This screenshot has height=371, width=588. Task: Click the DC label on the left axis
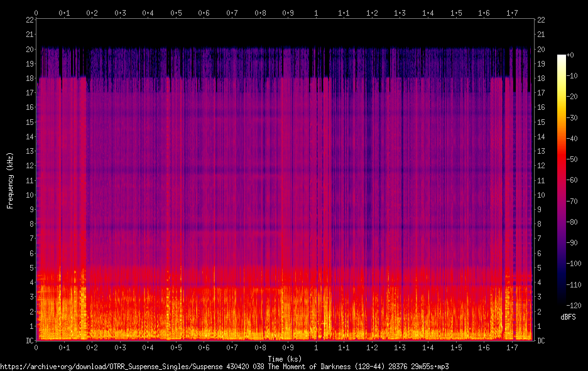(x=30, y=340)
